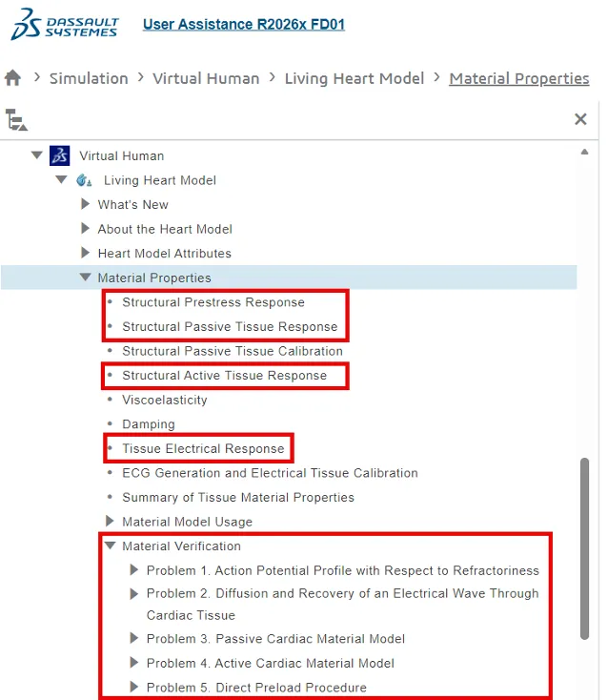Expand the What's New section
608x700 pixels.
coord(86,204)
